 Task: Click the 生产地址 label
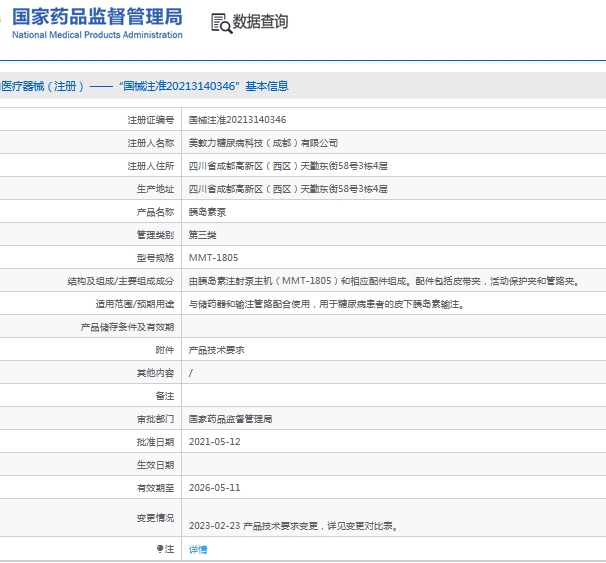(155, 189)
